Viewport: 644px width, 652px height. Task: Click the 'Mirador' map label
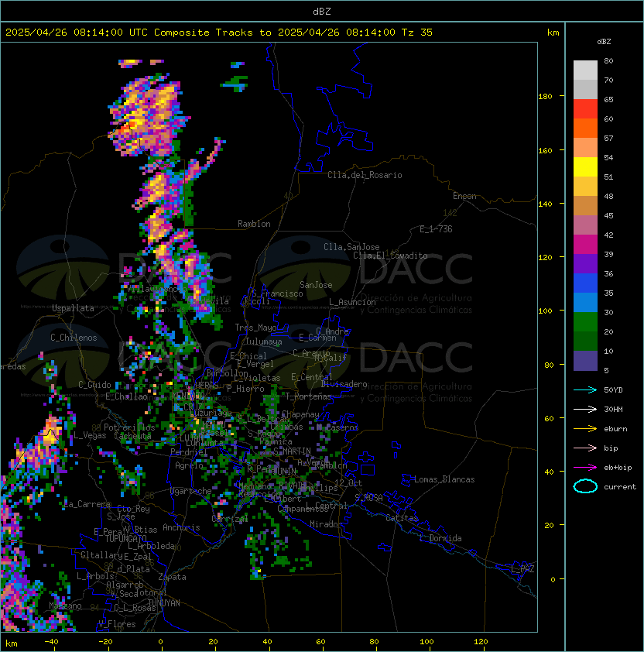pyautogui.click(x=326, y=524)
